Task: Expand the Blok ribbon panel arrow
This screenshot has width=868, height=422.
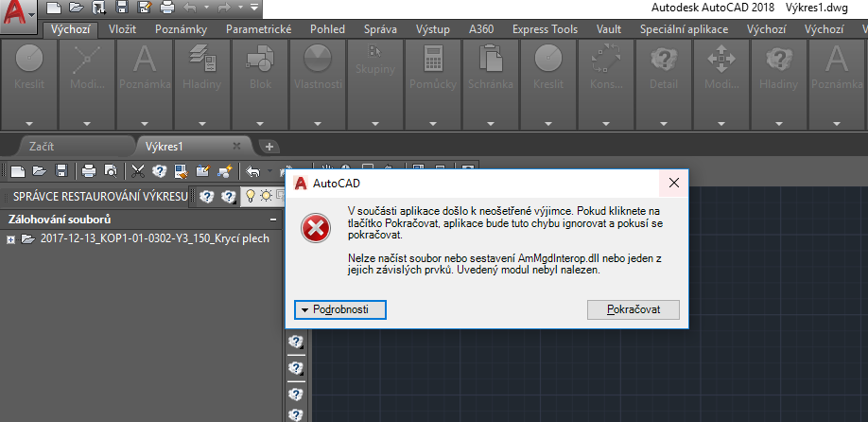Action: point(260,123)
